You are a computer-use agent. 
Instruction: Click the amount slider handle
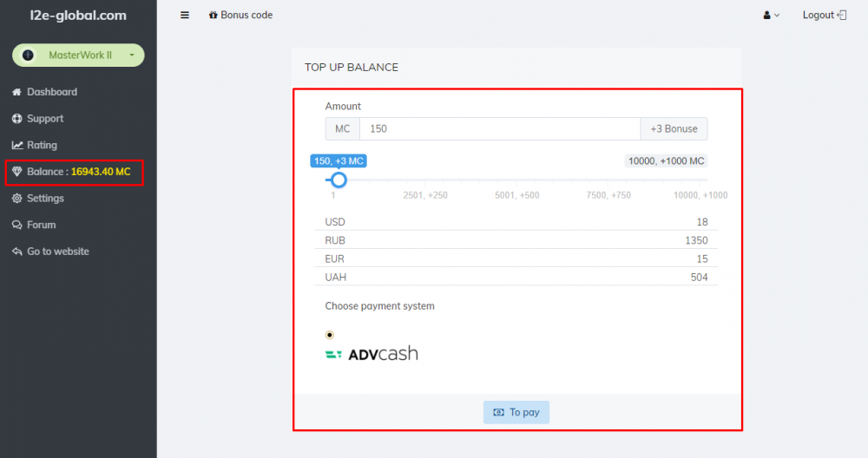pyautogui.click(x=339, y=180)
